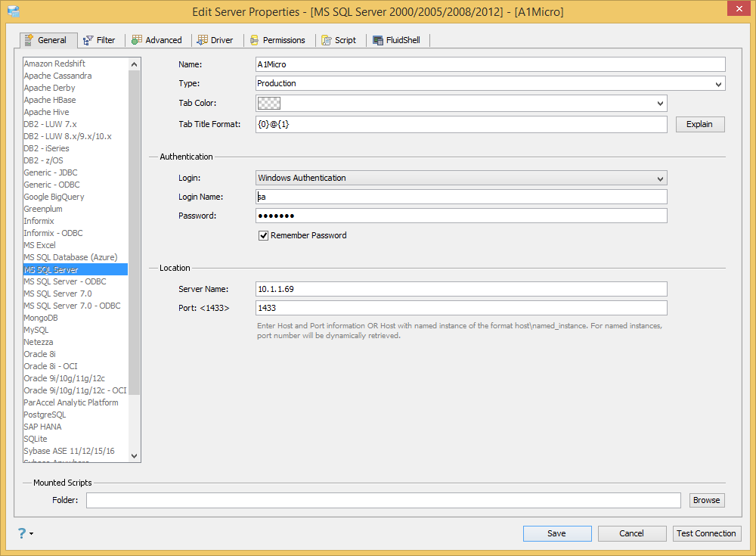
Task: Click the Cancel button
Action: [x=631, y=533]
